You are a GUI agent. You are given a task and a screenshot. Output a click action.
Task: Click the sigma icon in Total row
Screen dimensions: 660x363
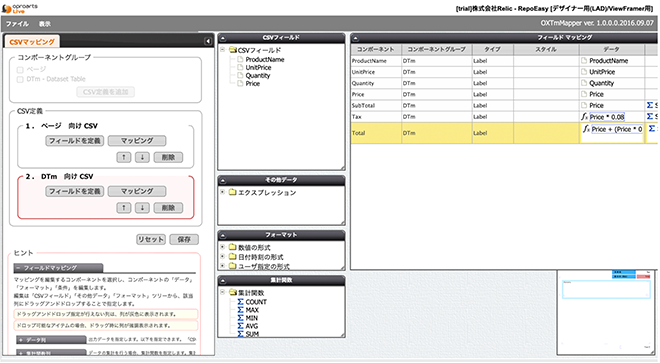pos(652,128)
